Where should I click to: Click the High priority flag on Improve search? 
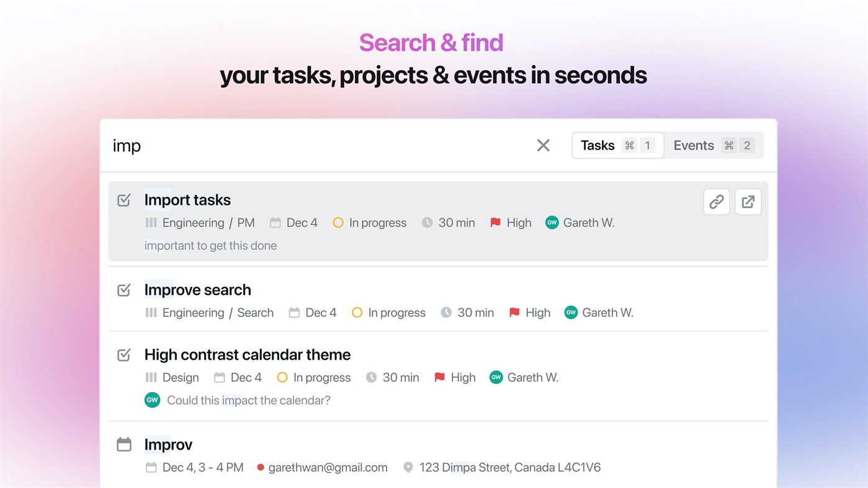513,313
